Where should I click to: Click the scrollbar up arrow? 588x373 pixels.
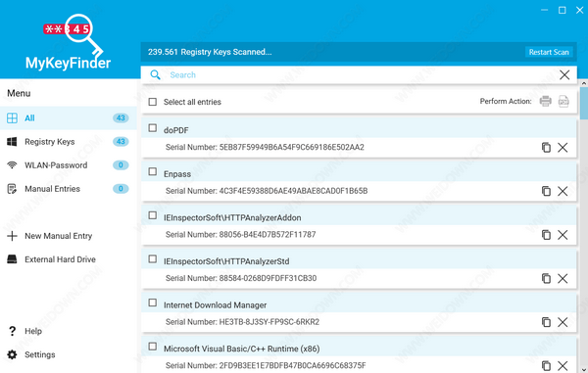584,83
